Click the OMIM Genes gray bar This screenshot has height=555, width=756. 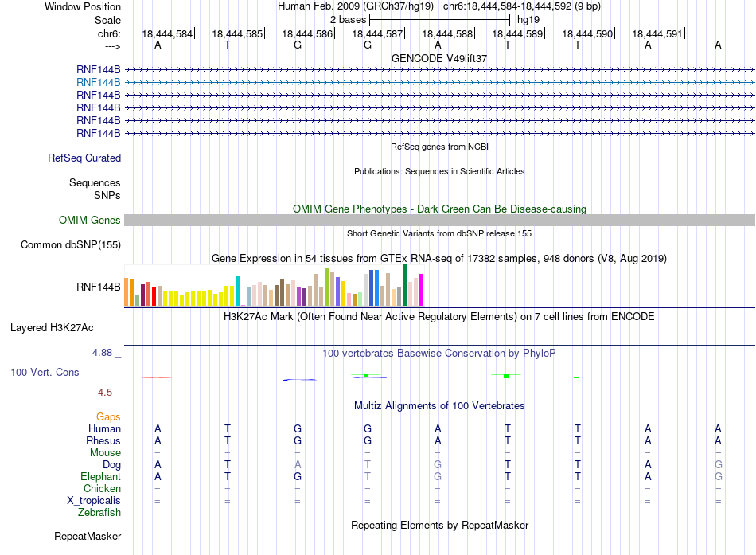click(x=439, y=220)
